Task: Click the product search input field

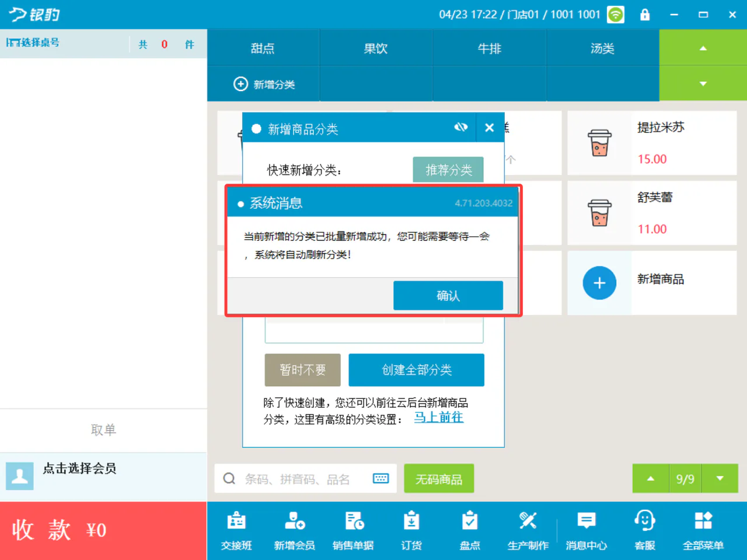Action: (x=306, y=479)
